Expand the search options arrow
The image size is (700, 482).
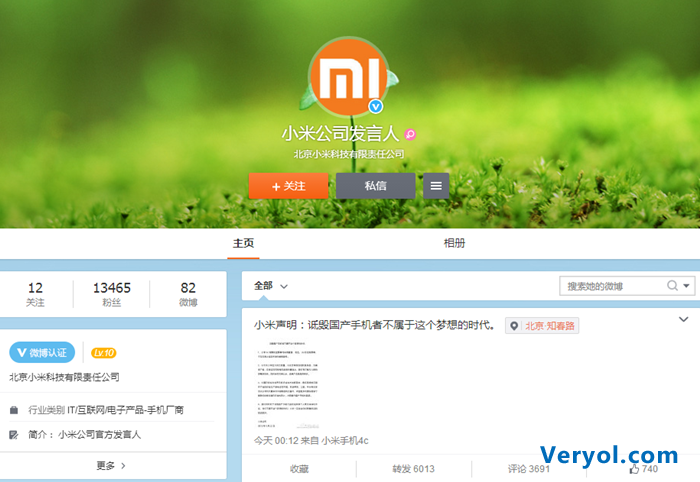coord(686,286)
